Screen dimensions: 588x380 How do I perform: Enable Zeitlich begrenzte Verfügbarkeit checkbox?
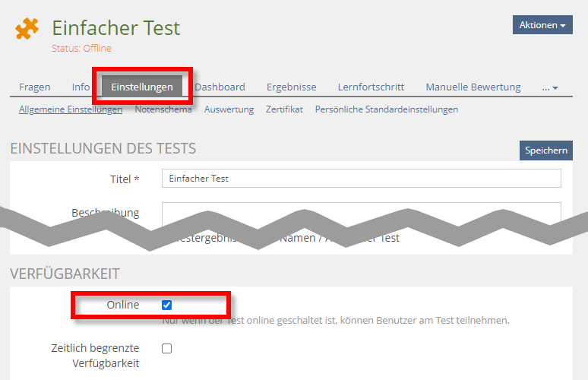point(167,349)
